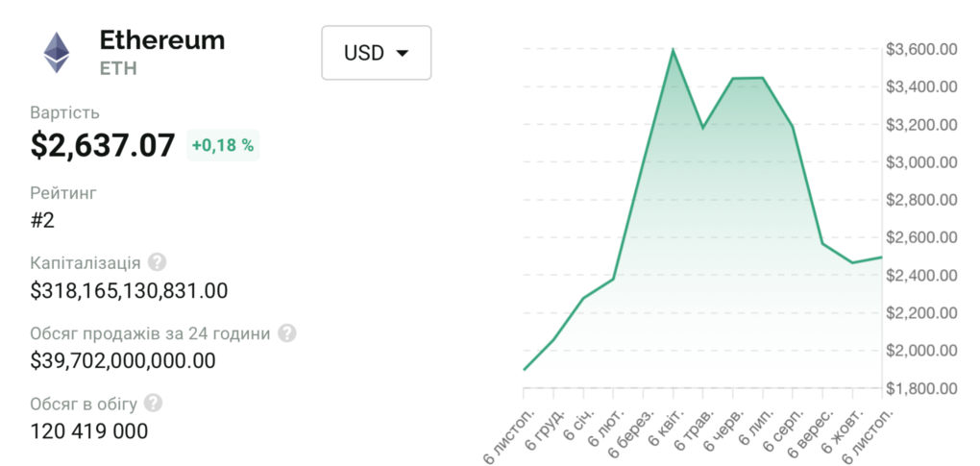This screenshot has width=980, height=466.
Task: Click help icon beside Обсяг продажів за 24 години
Action: [286, 333]
